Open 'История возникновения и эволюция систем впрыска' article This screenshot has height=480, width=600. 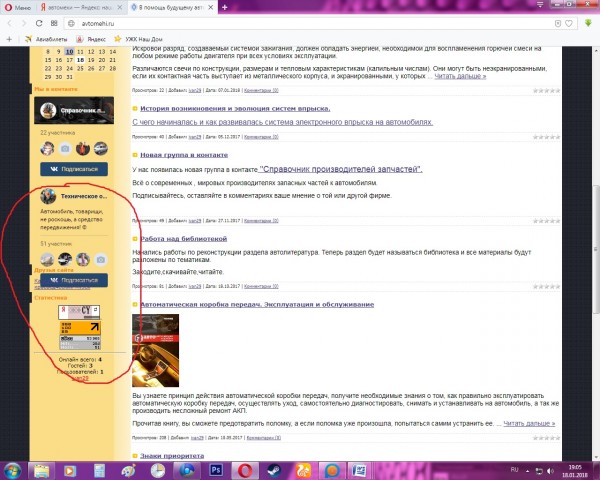point(235,109)
